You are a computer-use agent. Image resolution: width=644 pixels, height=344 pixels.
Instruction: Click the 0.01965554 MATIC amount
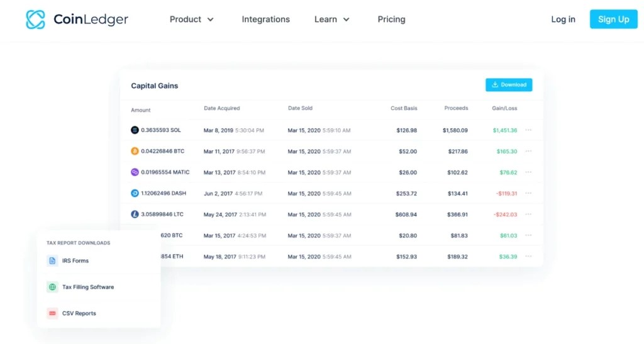pyautogui.click(x=165, y=172)
